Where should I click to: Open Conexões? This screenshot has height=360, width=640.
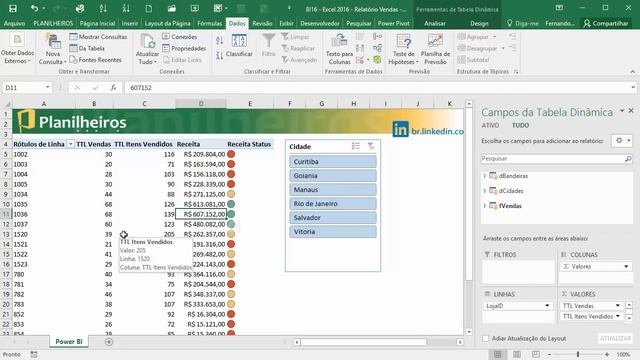180,37
